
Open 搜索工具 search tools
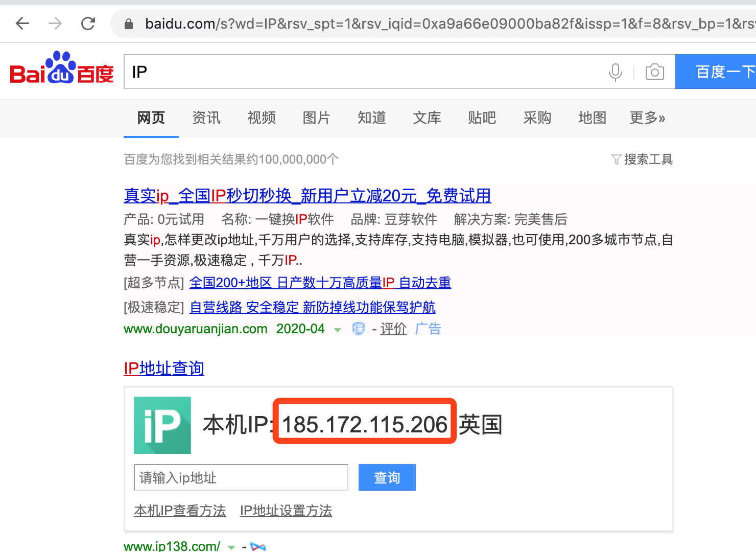[648, 159]
